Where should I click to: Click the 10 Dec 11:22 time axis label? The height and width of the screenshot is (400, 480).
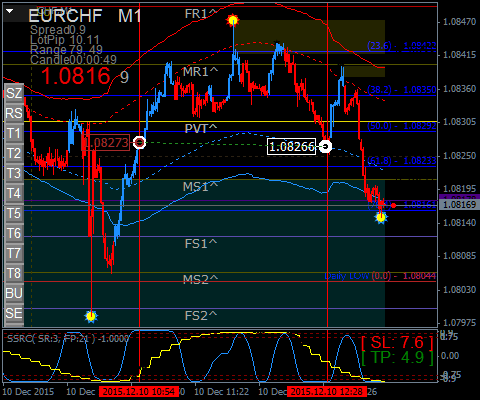click(221, 391)
